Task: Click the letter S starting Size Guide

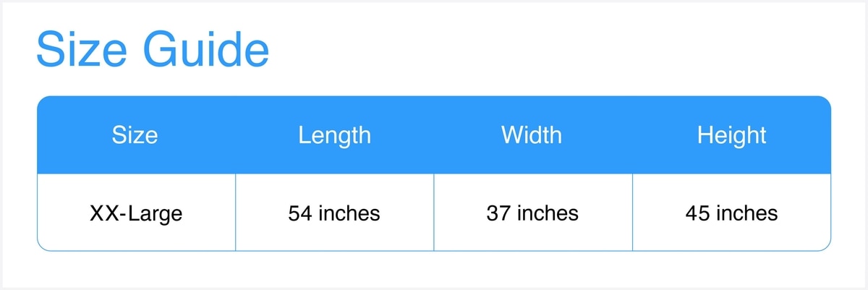Action: coord(51,51)
